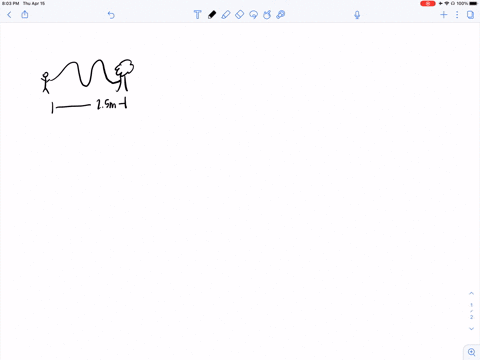Tap the status bar time display

pyautogui.click(x=10, y=3)
